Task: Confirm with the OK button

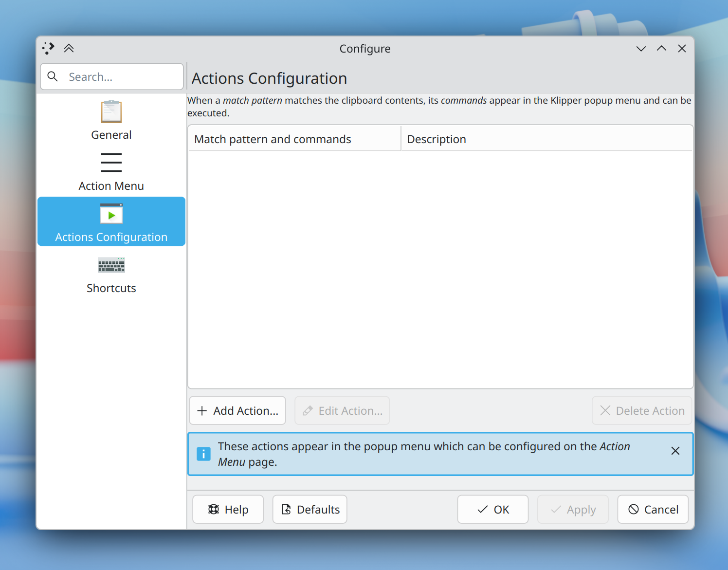Action: [493, 509]
